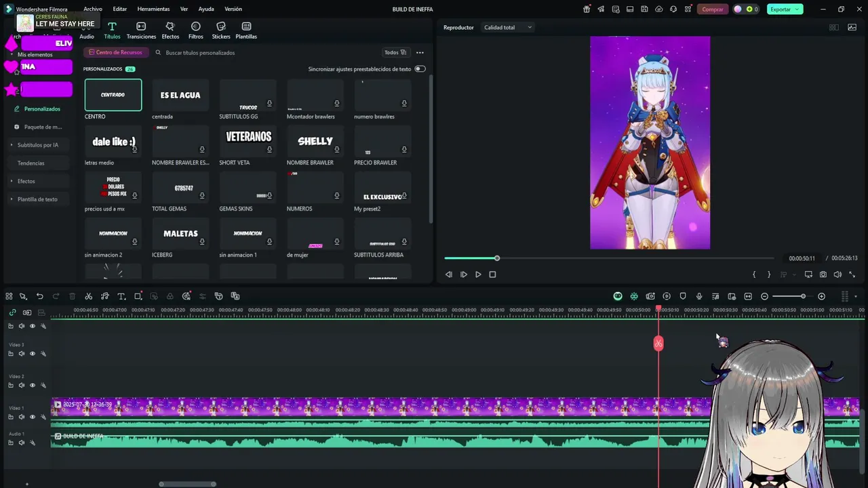Click zoom out minus icon on timeline
Screen dimensions: 868x488
pos(764,296)
